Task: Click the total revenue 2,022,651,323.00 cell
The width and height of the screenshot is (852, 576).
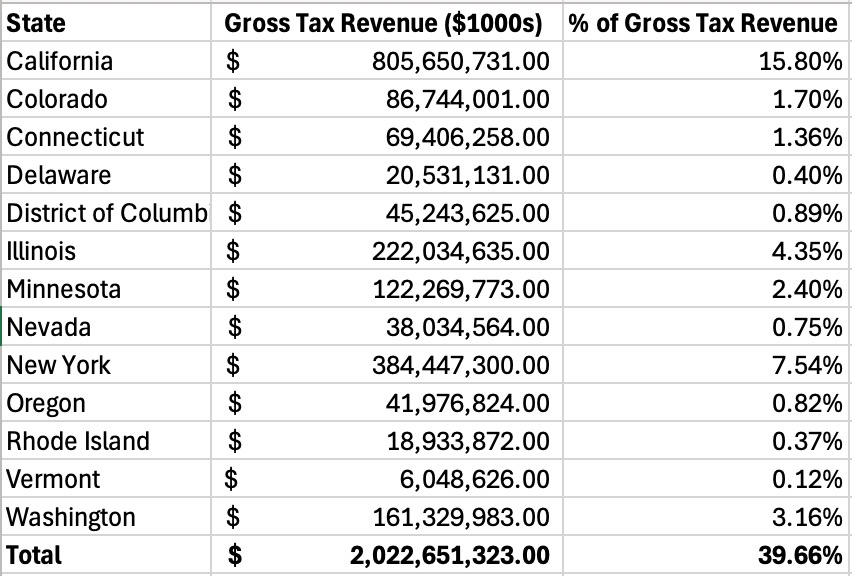Action: [449, 556]
